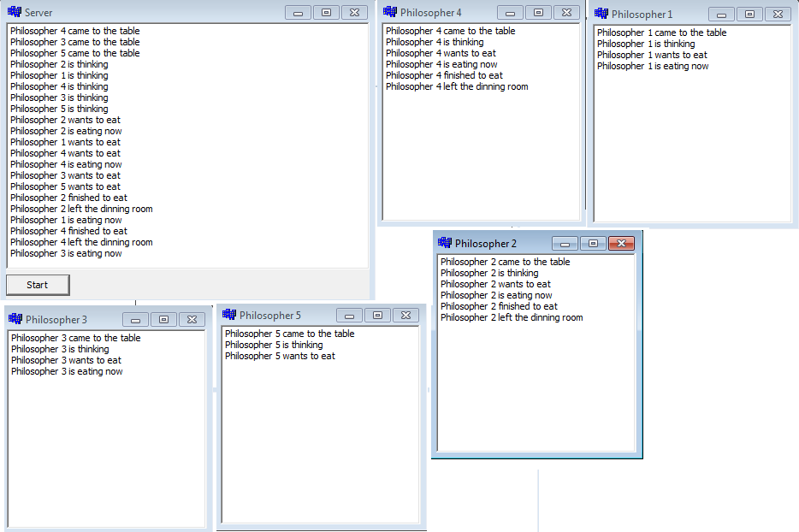Select 'Philosopher 4 came to the table' in Server log
The width and height of the screenshot is (799, 532).
[75, 31]
